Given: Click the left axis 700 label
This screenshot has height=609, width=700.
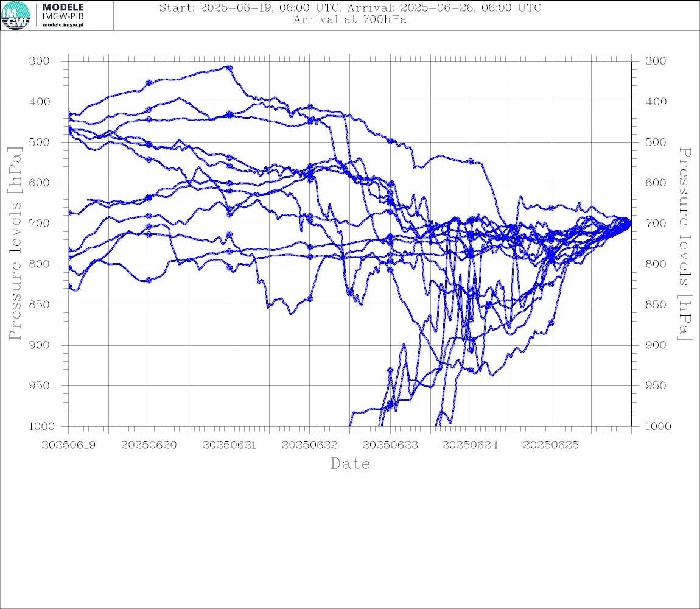Looking at the screenshot, I should point(39,223).
